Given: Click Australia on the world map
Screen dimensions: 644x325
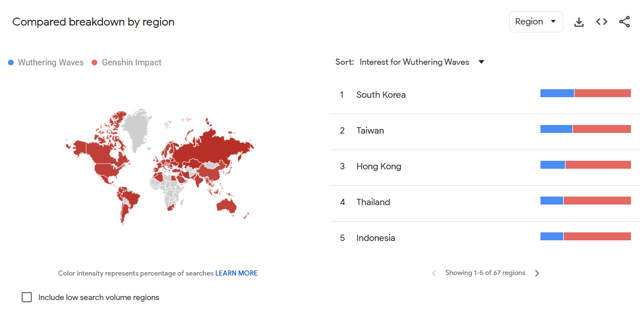Looking at the screenshot, I should (228, 206).
